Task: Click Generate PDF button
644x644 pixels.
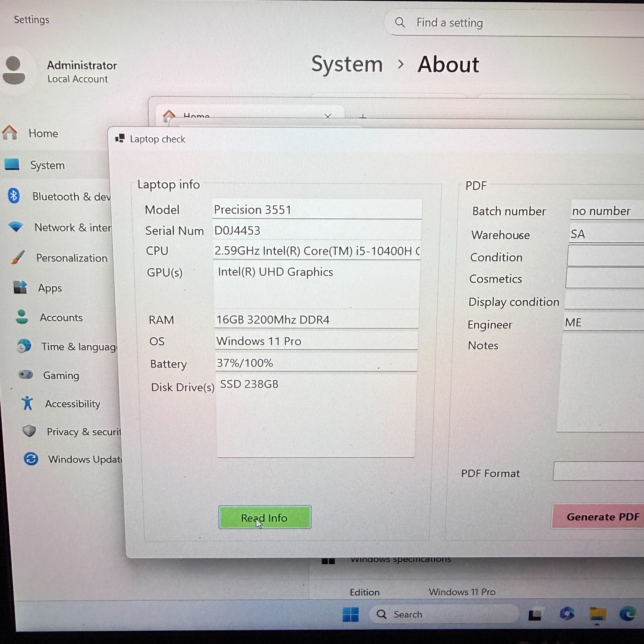Action: coord(599,516)
